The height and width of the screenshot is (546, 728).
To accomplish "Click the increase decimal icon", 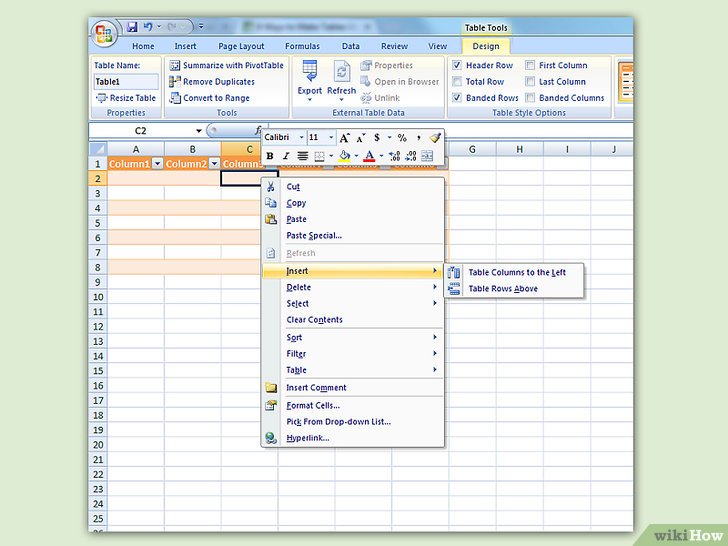I will click(x=394, y=156).
